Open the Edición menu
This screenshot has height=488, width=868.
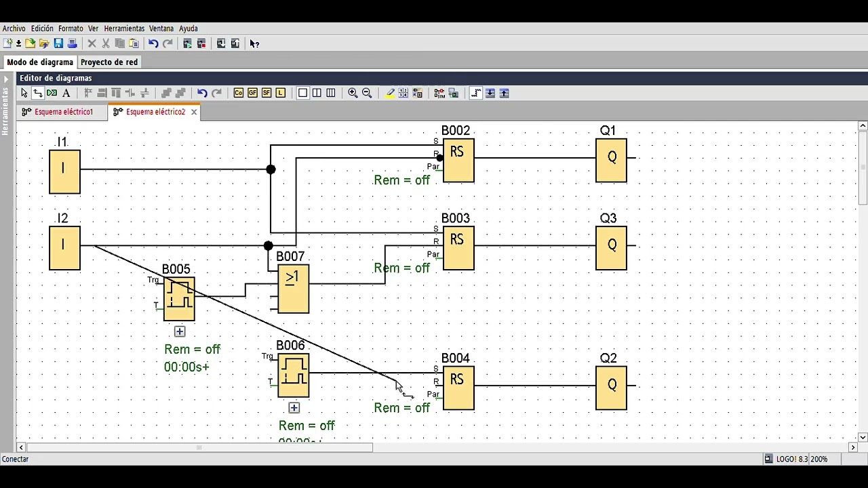[x=42, y=28]
